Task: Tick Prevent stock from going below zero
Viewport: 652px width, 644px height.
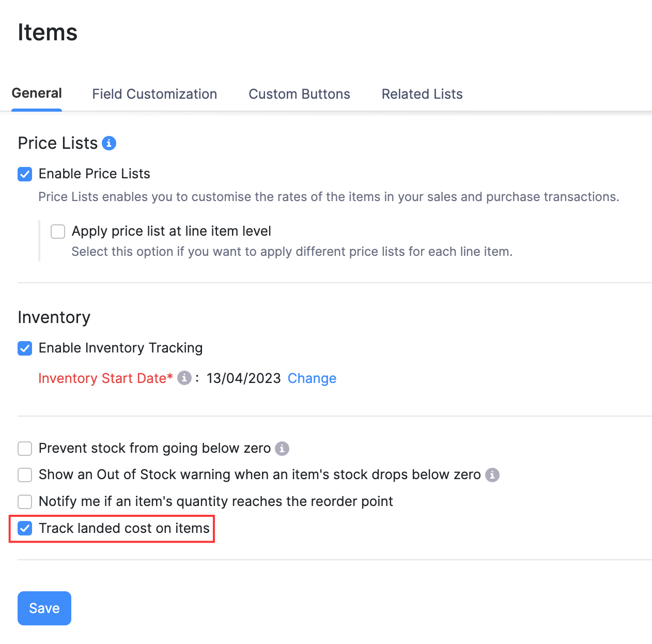Action: pyautogui.click(x=25, y=448)
